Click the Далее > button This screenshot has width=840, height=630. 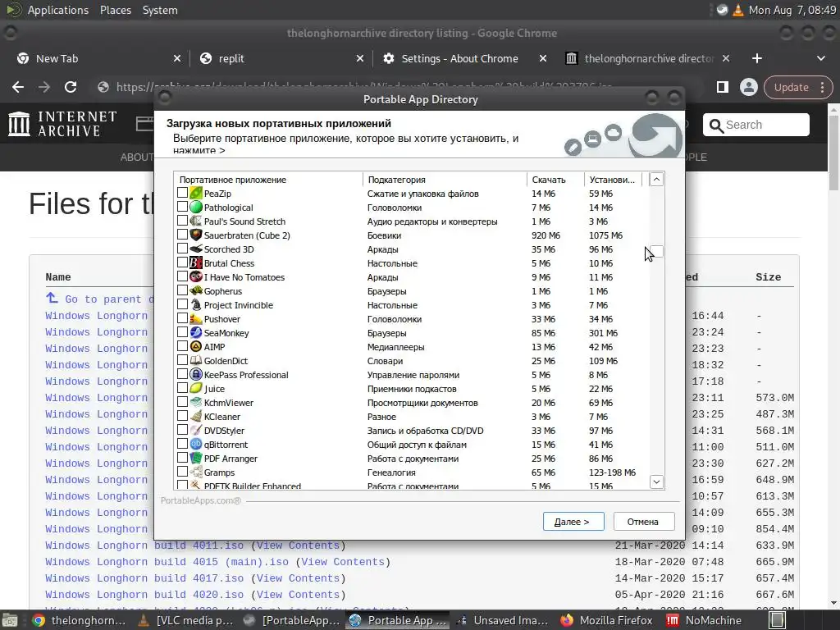[x=573, y=521]
